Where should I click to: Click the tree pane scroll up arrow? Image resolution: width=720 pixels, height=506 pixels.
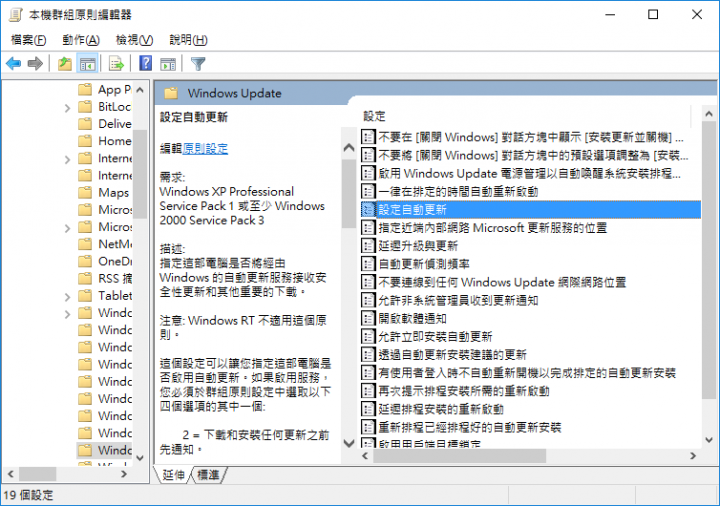click(x=140, y=90)
